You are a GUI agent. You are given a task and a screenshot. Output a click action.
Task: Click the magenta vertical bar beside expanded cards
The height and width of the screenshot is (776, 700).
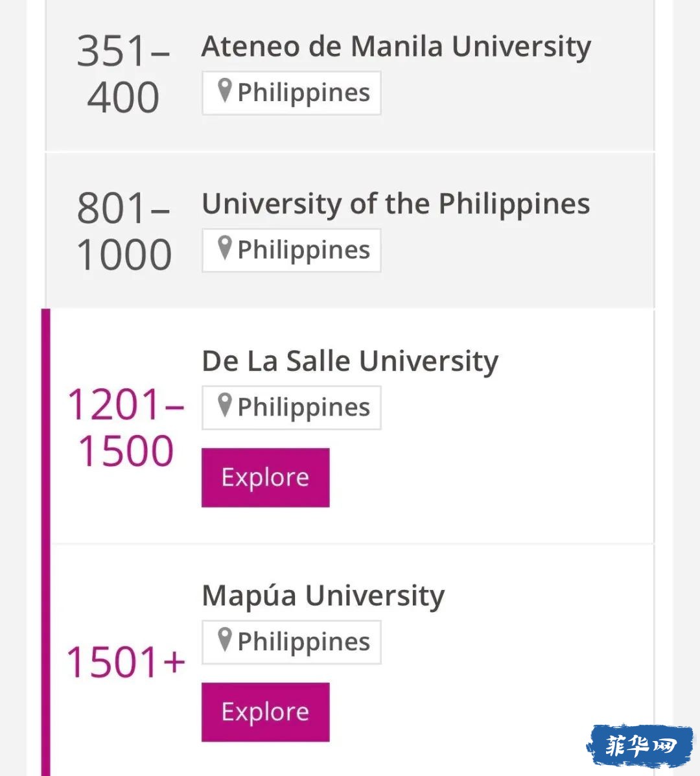point(45,542)
